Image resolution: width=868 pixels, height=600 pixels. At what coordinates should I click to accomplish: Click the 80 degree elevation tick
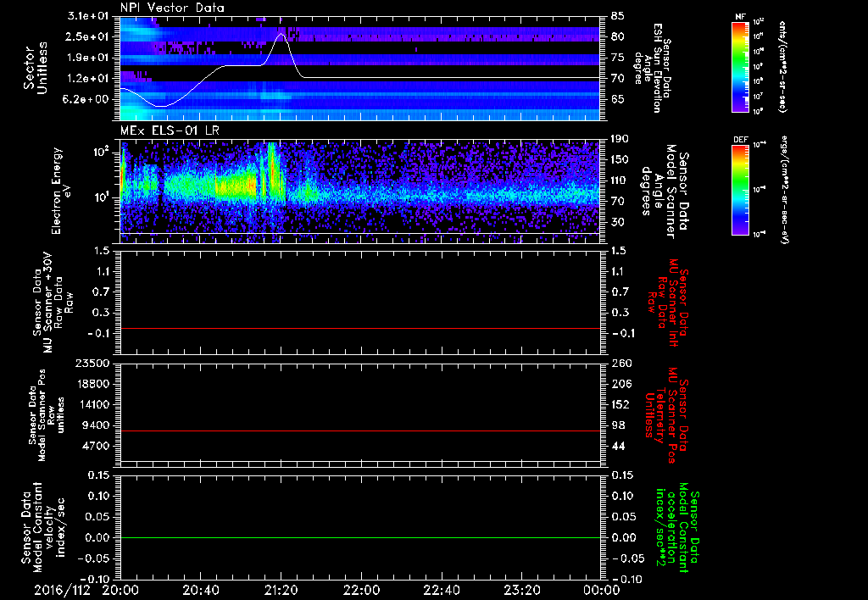tap(618, 36)
